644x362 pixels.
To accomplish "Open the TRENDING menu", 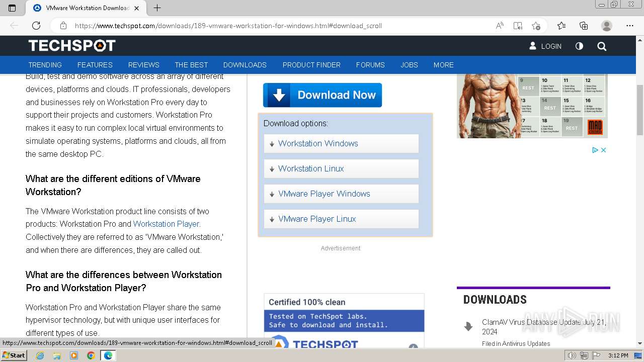I will coord(45,65).
